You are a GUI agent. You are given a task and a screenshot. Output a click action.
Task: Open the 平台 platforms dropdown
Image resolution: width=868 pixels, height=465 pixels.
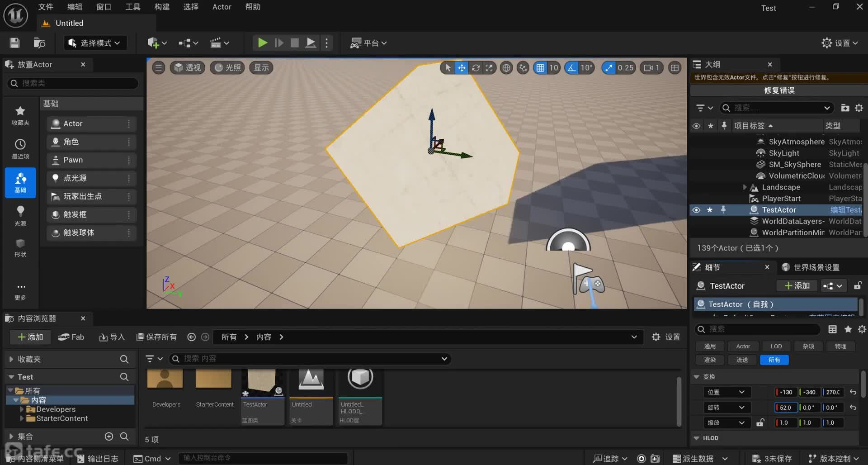click(368, 43)
